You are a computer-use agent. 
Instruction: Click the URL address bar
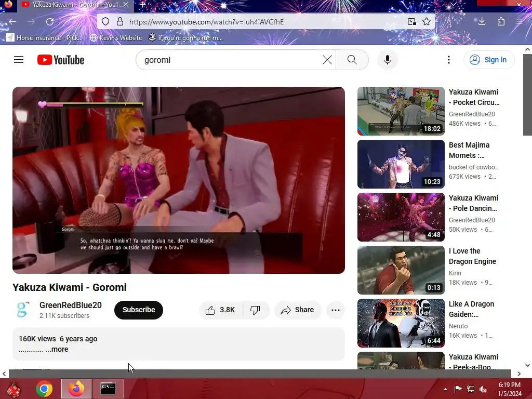pos(264,22)
